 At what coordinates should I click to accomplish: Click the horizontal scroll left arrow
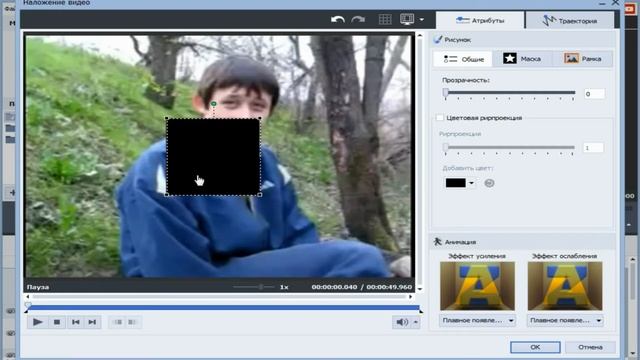pos(27,297)
